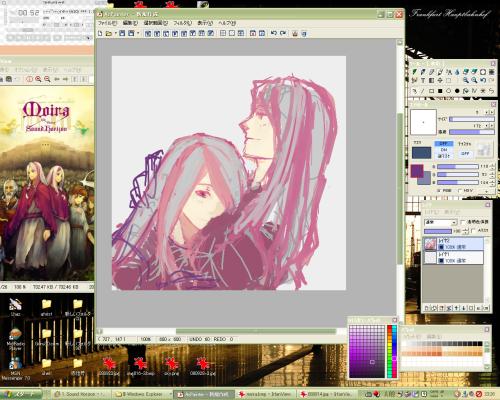The image size is (500, 400).
Task: Click the + button below RGB sliders
Action: [487, 191]
